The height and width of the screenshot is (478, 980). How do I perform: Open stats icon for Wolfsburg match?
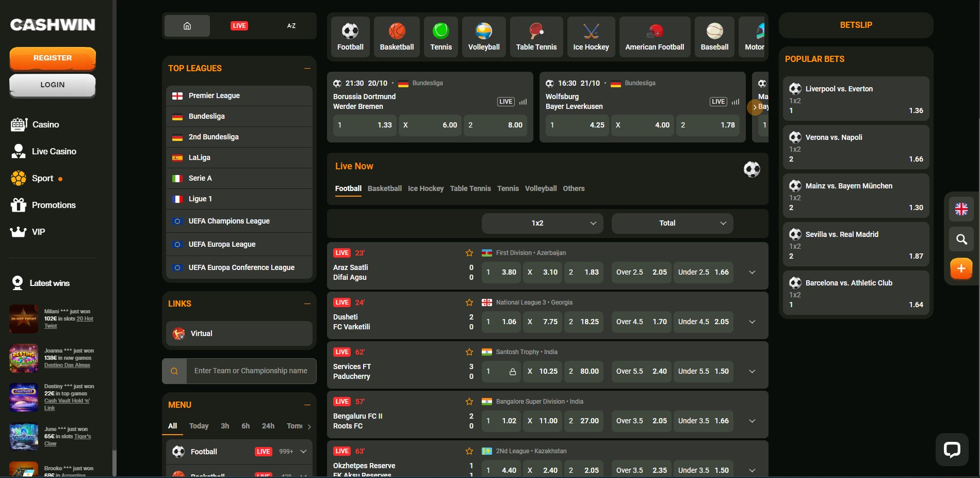click(736, 102)
